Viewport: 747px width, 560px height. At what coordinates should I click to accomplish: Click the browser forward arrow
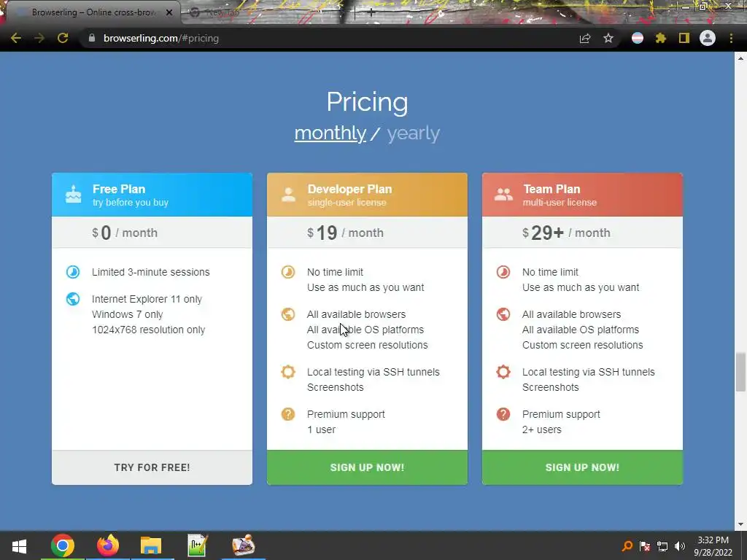pyautogui.click(x=39, y=38)
